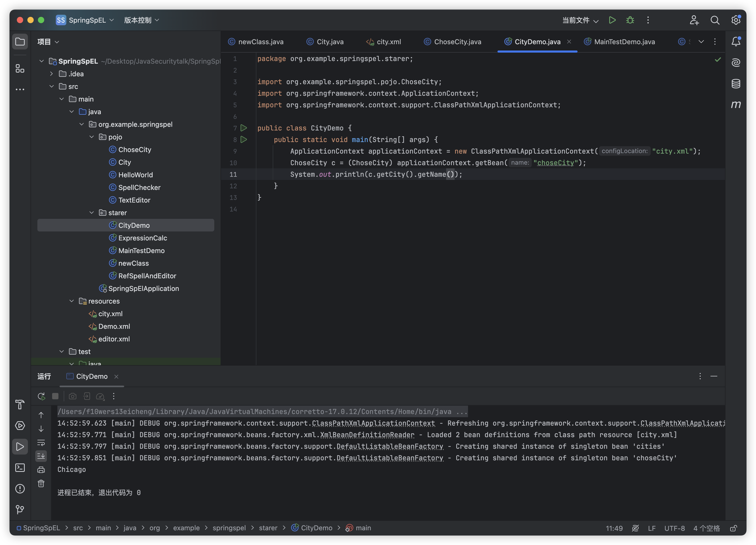Screen dimensions: 756x545
Task: Open the Project tool window folder icon
Action: coord(20,42)
